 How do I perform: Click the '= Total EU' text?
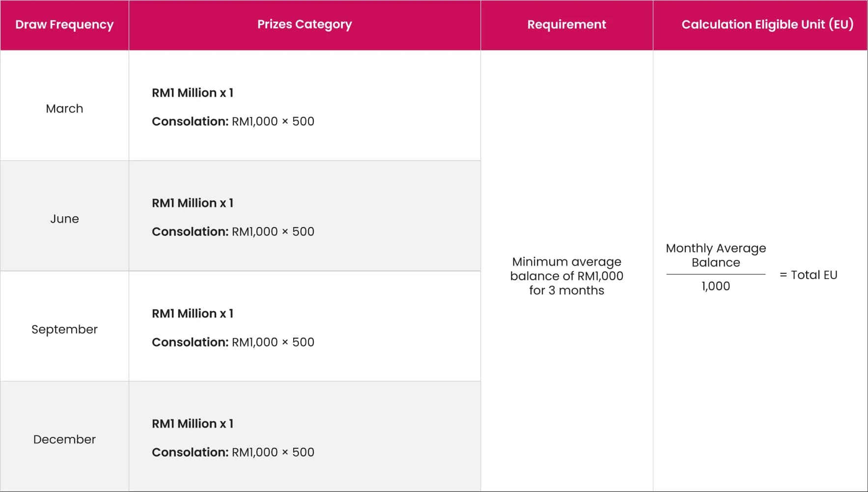[809, 275]
